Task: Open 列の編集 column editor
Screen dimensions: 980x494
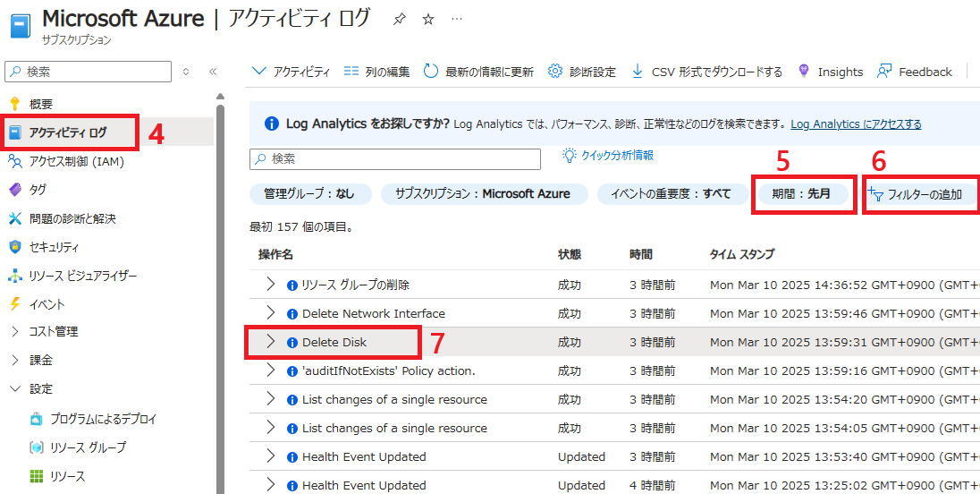Action: click(376, 72)
